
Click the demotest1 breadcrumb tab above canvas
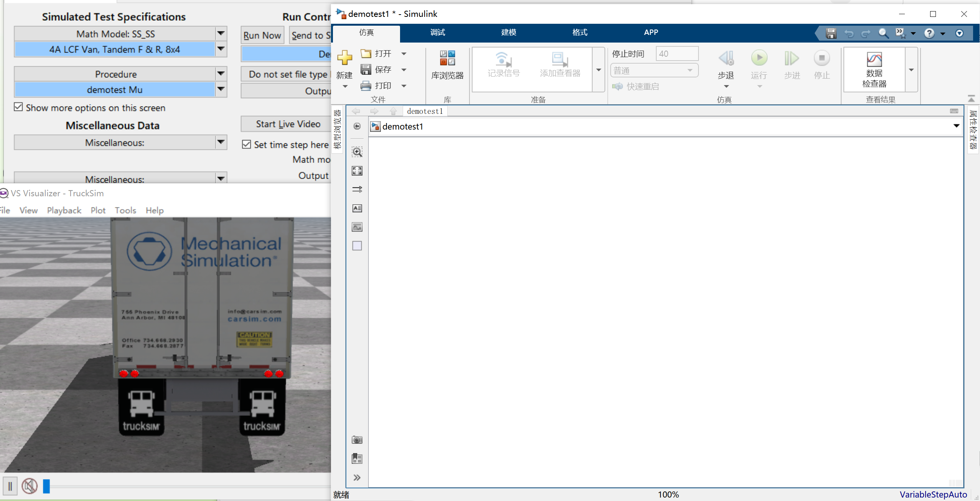coord(425,111)
